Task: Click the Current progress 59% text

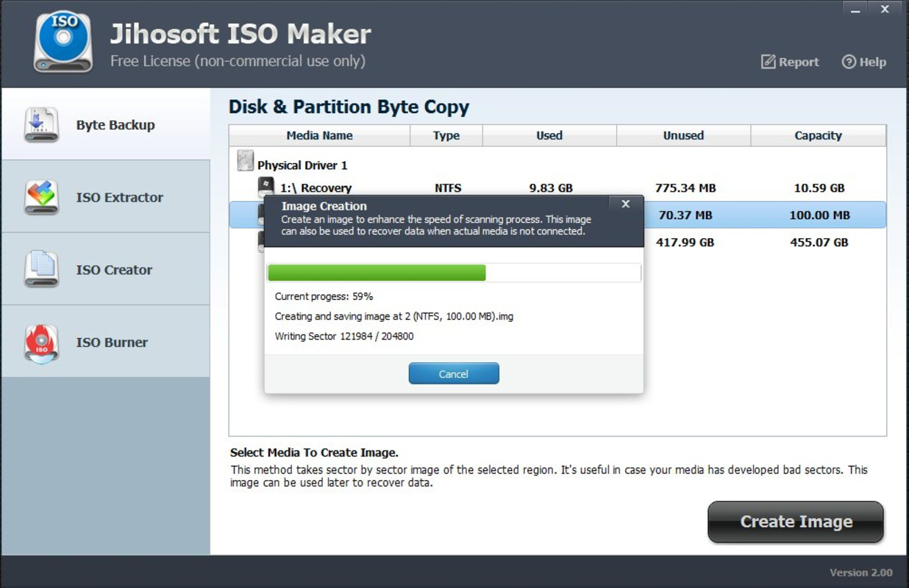Action: click(324, 296)
